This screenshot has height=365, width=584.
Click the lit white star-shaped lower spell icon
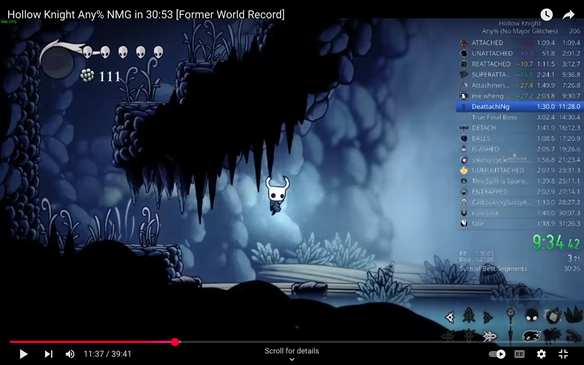coord(489,336)
